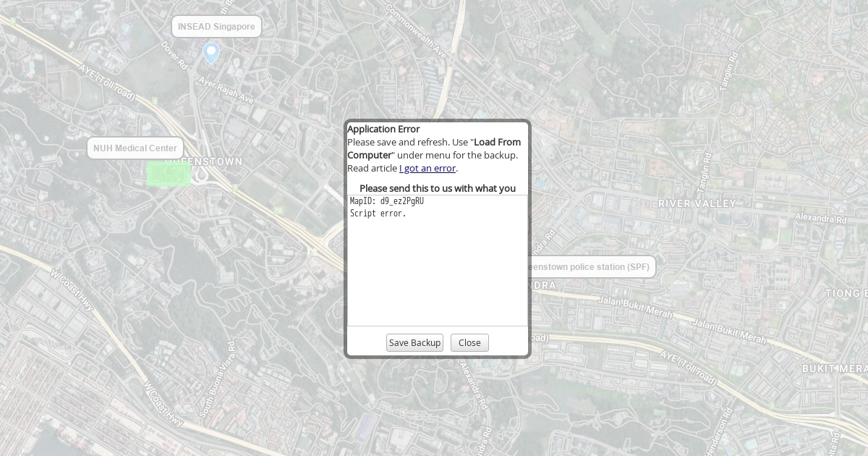The image size is (868, 456).
Task: Click the Ayer Rajah Ave street label
Action: pyautogui.click(x=226, y=90)
